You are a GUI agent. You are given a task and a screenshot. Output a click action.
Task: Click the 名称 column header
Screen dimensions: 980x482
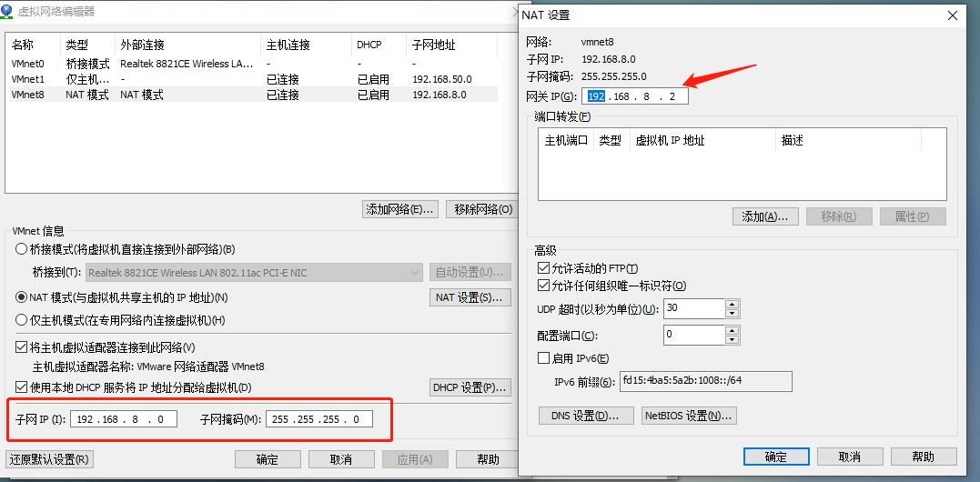[x=33, y=45]
